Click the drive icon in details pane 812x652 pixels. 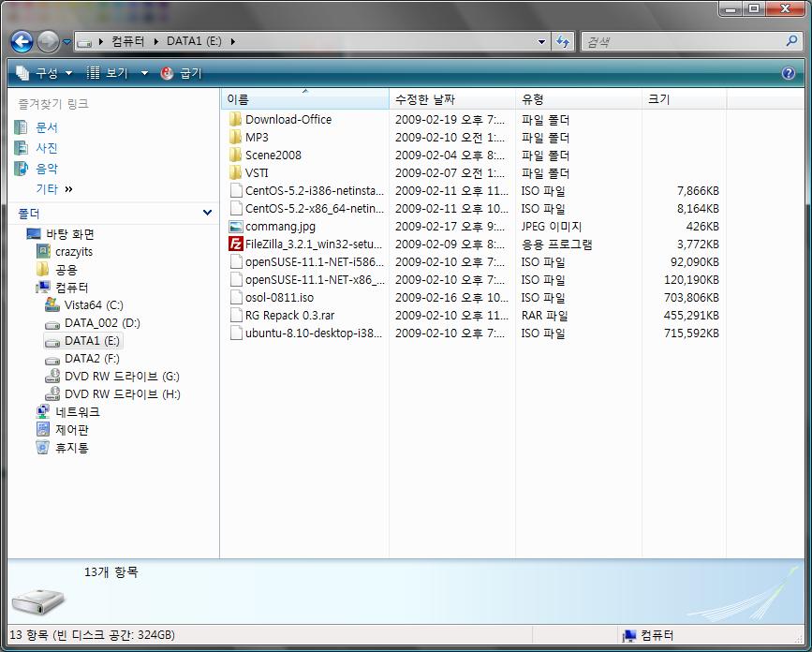(x=38, y=600)
